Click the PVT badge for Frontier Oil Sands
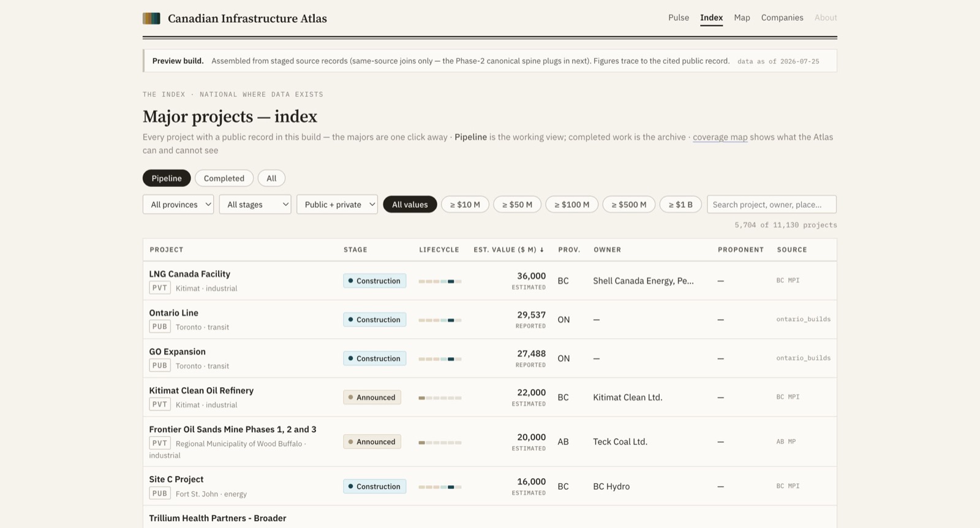This screenshot has width=980, height=528. 160,443
